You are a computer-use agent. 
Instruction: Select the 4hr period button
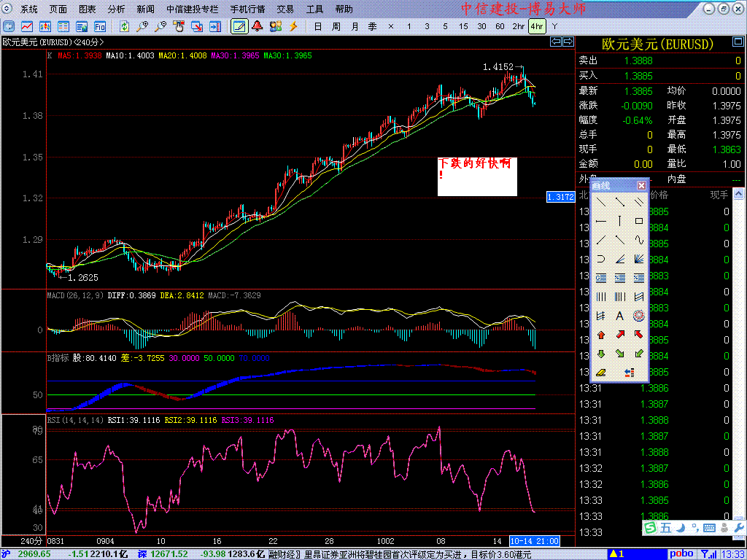(537, 27)
